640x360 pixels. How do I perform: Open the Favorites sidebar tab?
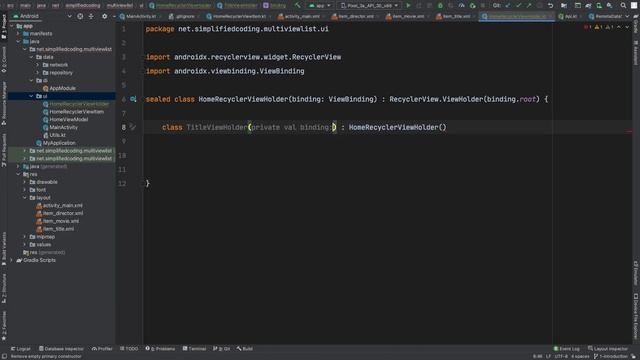click(x=4, y=326)
